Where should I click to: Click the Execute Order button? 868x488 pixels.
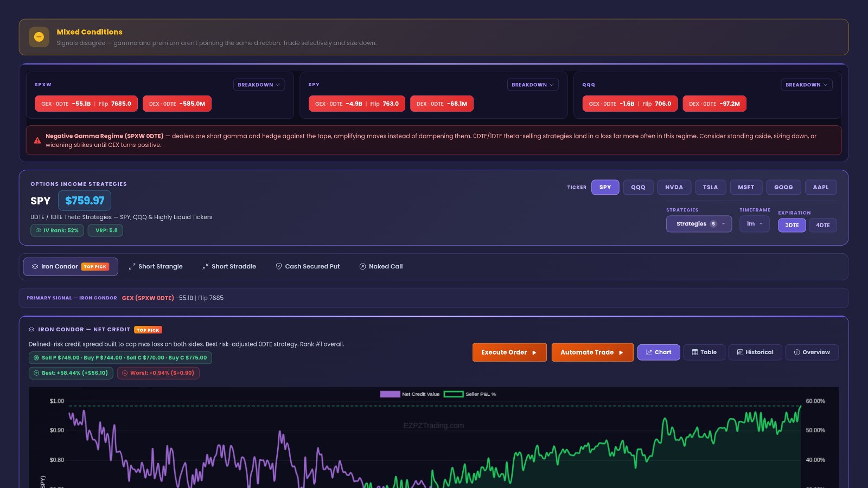point(509,352)
